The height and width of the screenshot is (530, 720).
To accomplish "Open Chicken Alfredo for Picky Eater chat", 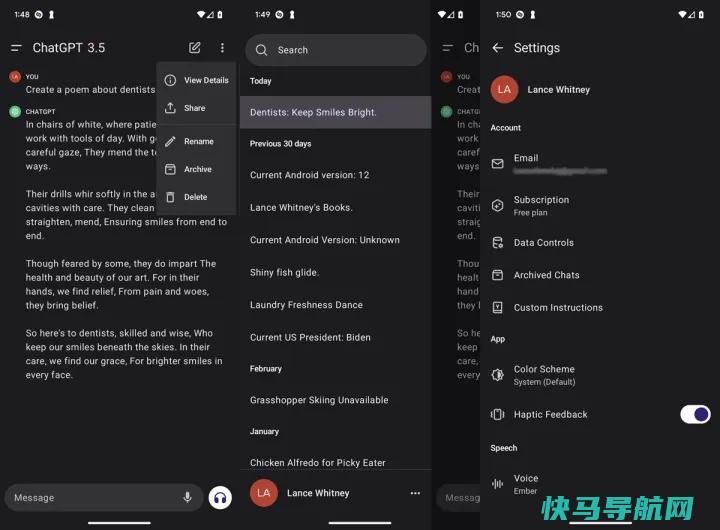I will click(336, 462).
